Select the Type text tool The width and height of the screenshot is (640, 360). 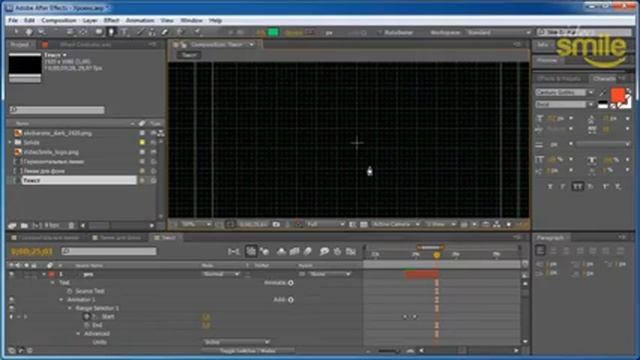pyautogui.click(x=125, y=32)
